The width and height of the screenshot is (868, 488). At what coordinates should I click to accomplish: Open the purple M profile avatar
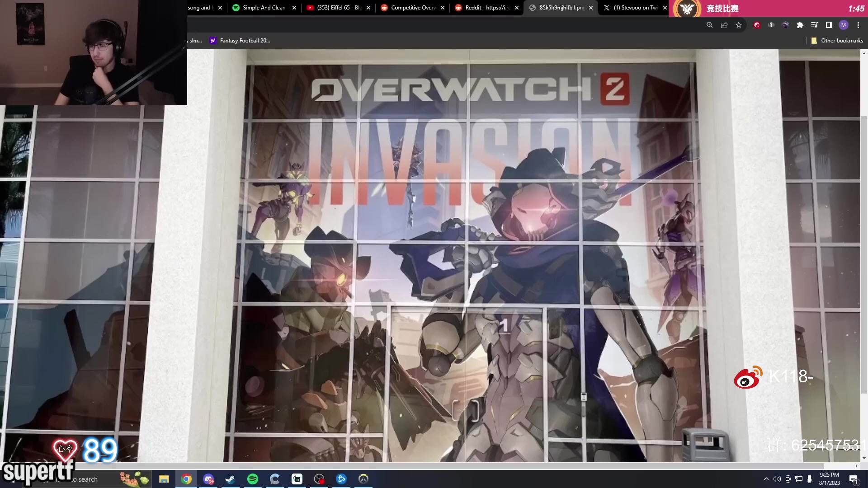coord(844,25)
